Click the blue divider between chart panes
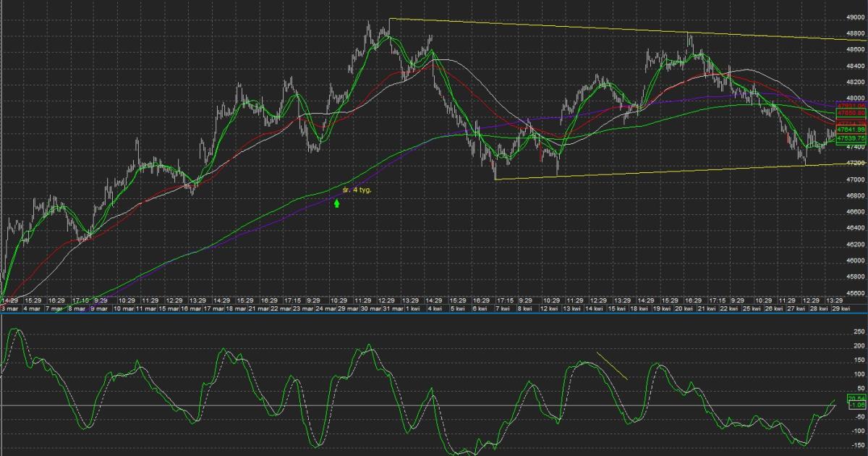Screen dimensions: 868x456 [x=434, y=315]
